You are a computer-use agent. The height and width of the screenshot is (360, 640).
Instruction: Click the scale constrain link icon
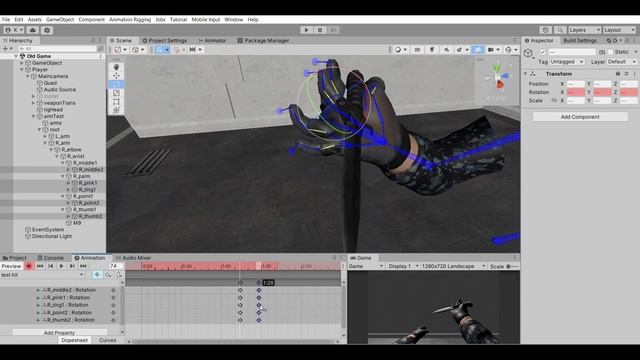tap(554, 100)
